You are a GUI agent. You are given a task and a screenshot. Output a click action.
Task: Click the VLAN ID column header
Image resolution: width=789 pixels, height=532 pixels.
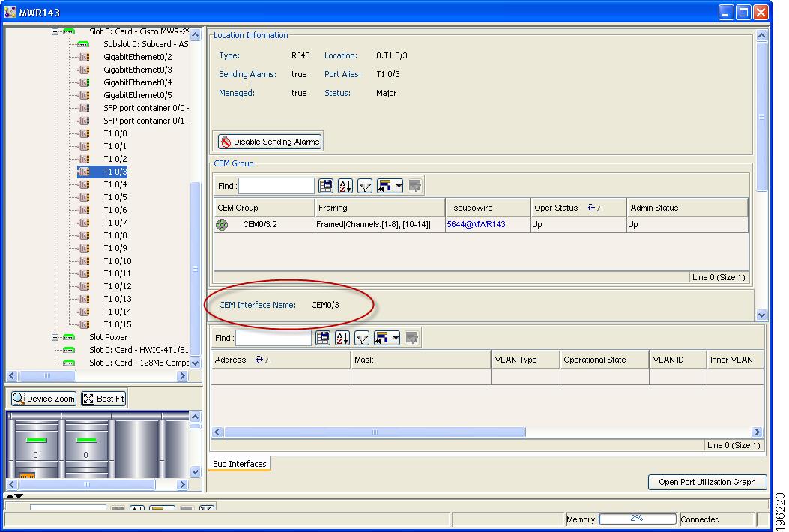[x=678, y=360]
